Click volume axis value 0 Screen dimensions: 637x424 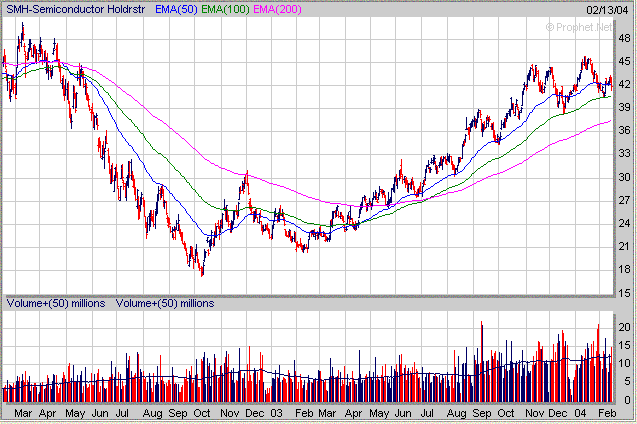pyautogui.click(x=627, y=400)
